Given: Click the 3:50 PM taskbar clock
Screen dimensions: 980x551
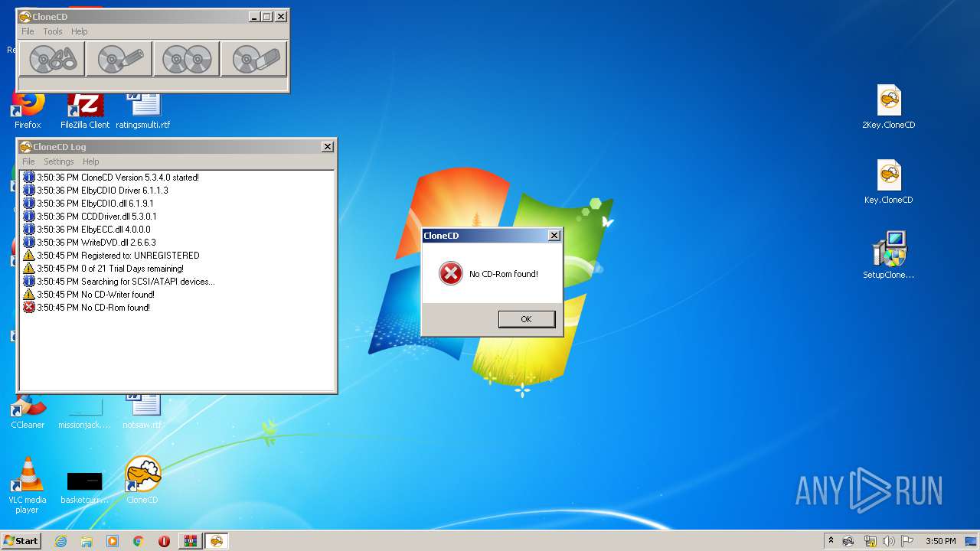Looking at the screenshot, I should point(940,541).
